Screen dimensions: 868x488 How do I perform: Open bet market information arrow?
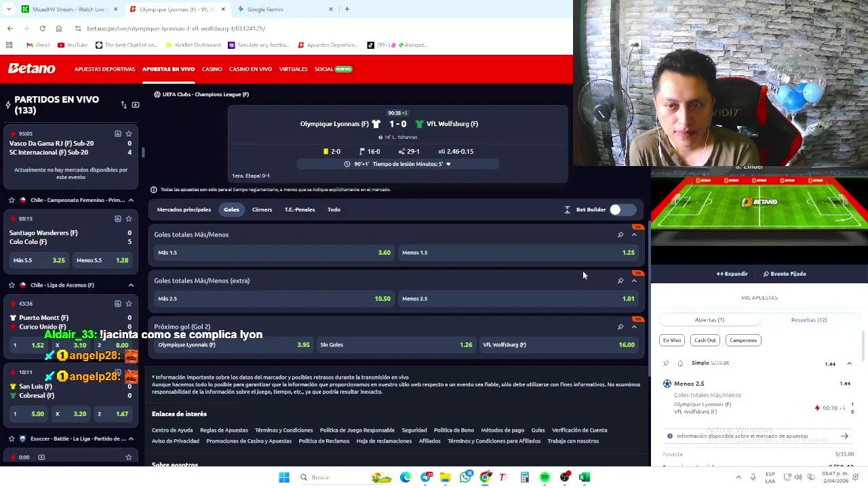(x=844, y=436)
